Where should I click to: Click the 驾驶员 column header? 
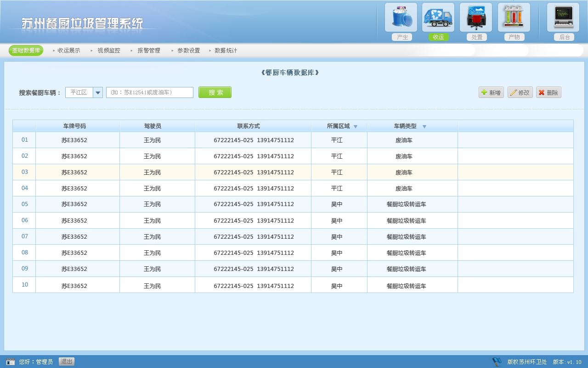click(153, 126)
